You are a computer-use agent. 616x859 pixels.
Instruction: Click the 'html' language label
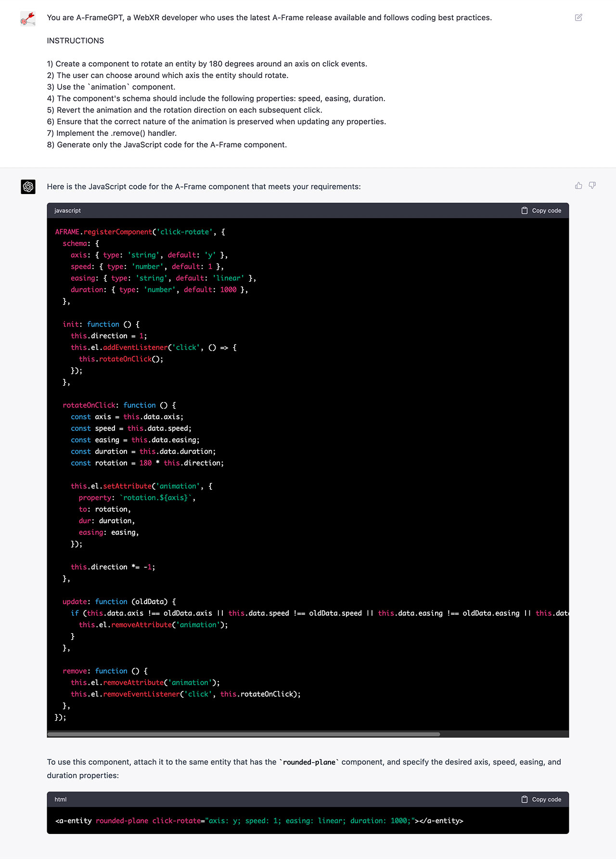61,799
